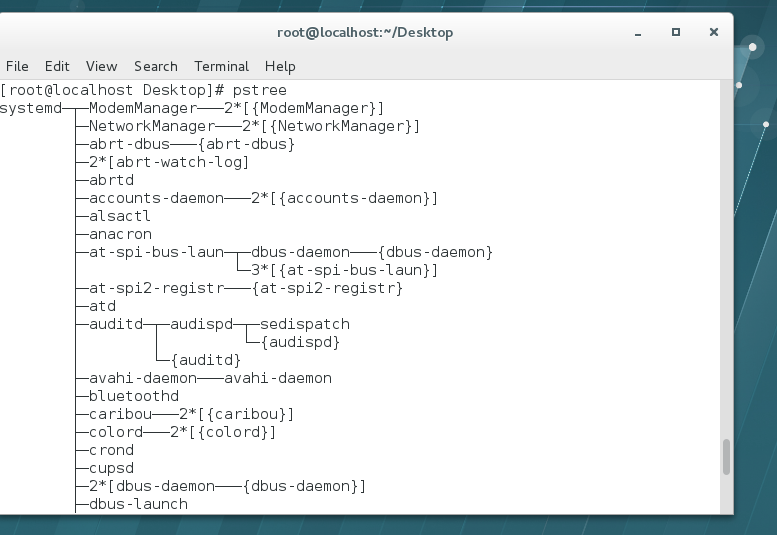Click the vertical scrollbar thumb
The height and width of the screenshot is (535, 777).
click(x=726, y=457)
